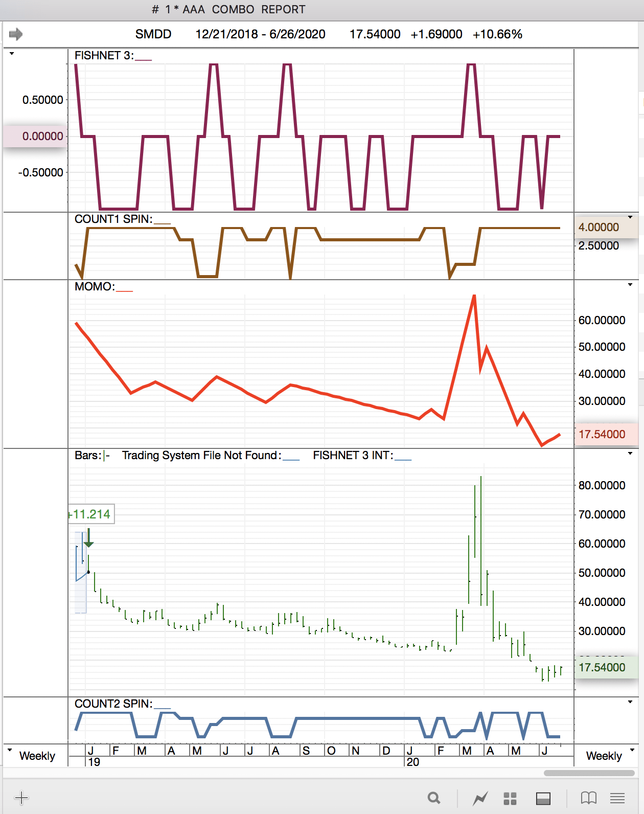Click the O October month label
This screenshot has height=814, width=644.
pos(331,751)
